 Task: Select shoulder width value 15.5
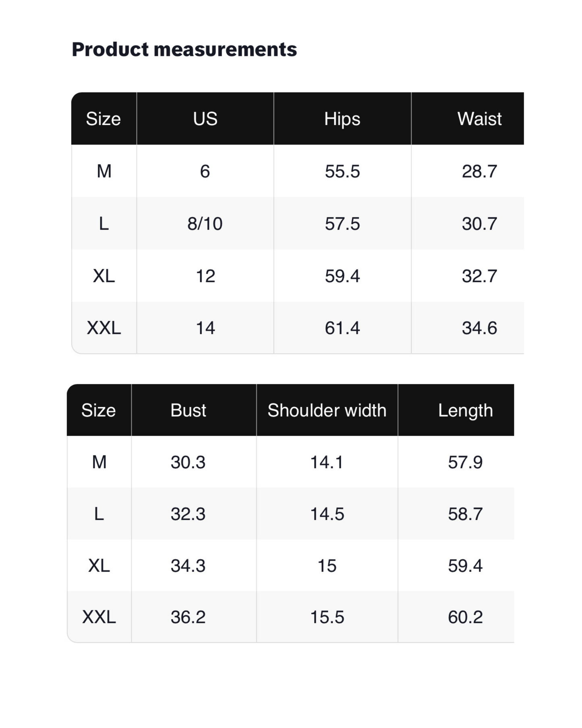[327, 617]
